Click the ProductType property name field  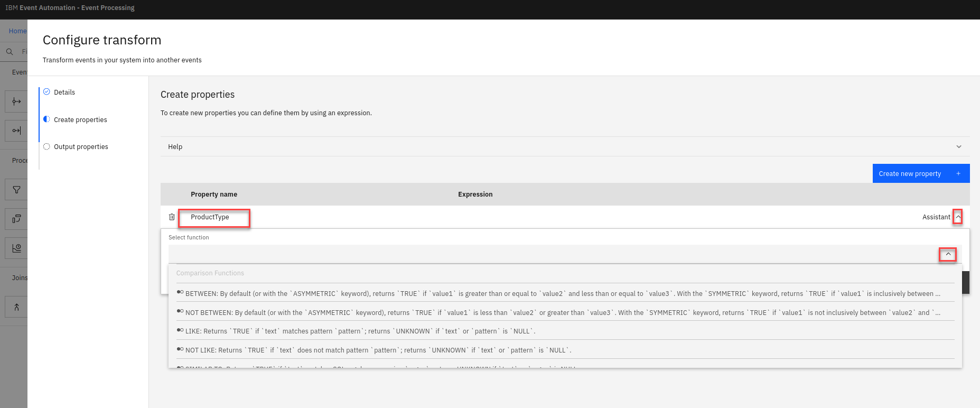click(x=214, y=217)
